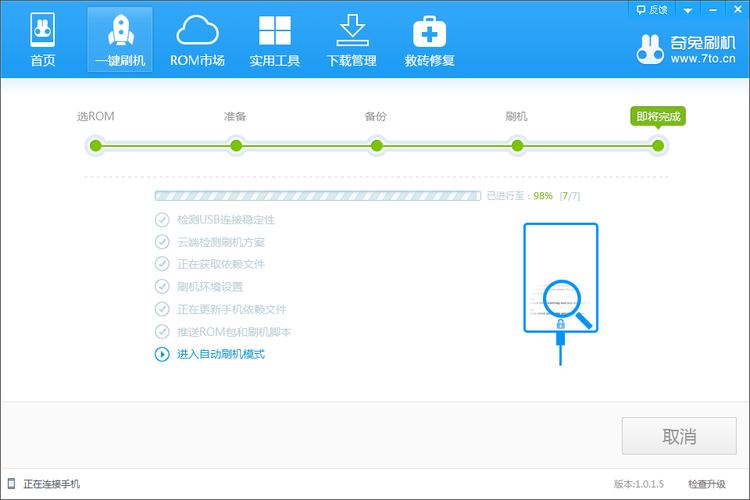Click the 选ROM step label
The height and width of the screenshot is (500, 750).
(96, 117)
